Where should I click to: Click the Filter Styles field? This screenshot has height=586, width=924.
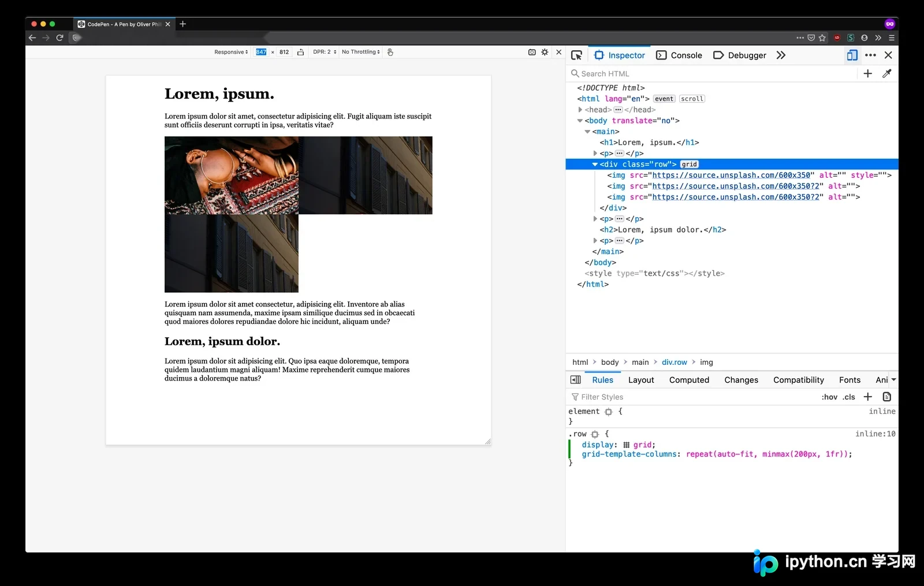click(x=693, y=397)
